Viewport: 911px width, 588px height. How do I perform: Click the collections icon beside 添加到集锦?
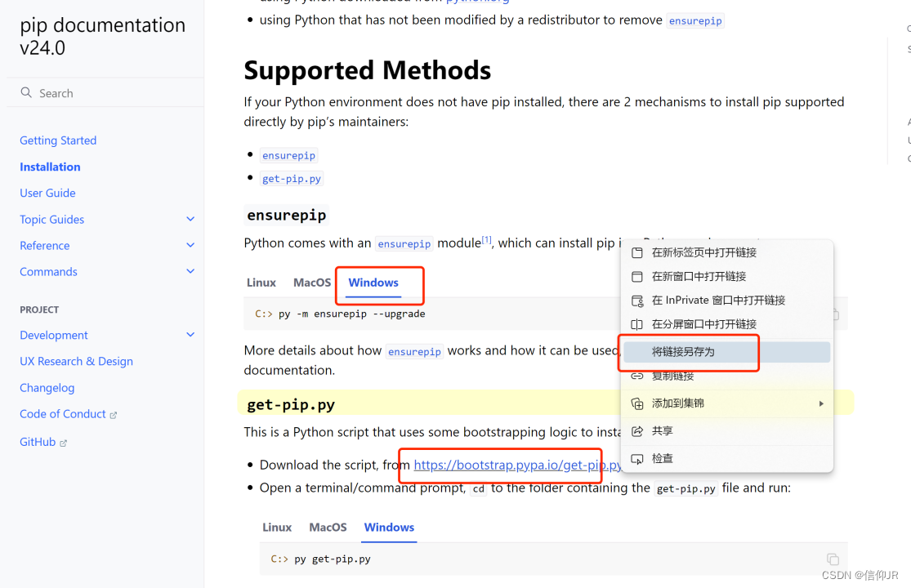pyautogui.click(x=637, y=403)
